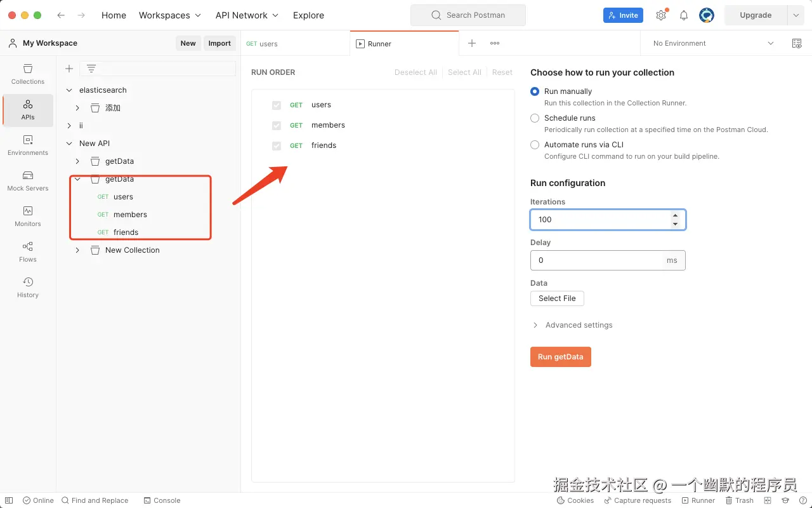Click the Import button
Image resolution: width=812 pixels, height=508 pixels.
(x=219, y=43)
